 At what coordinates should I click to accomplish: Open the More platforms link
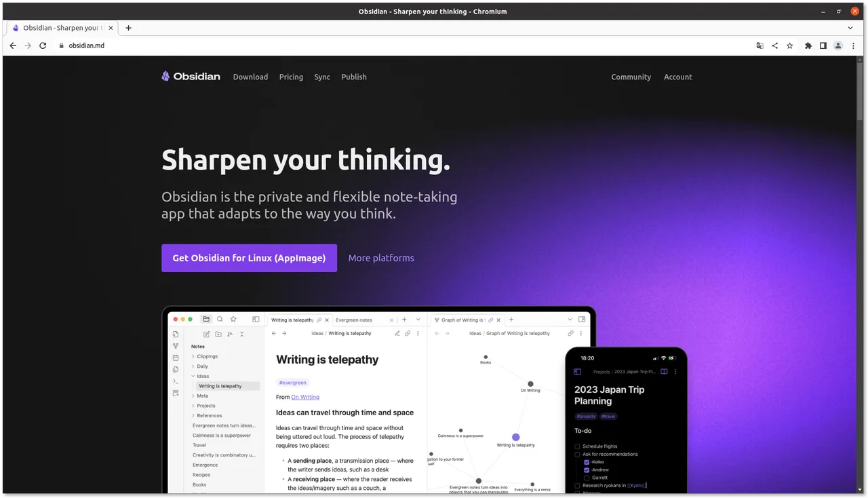[x=381, y=258]
